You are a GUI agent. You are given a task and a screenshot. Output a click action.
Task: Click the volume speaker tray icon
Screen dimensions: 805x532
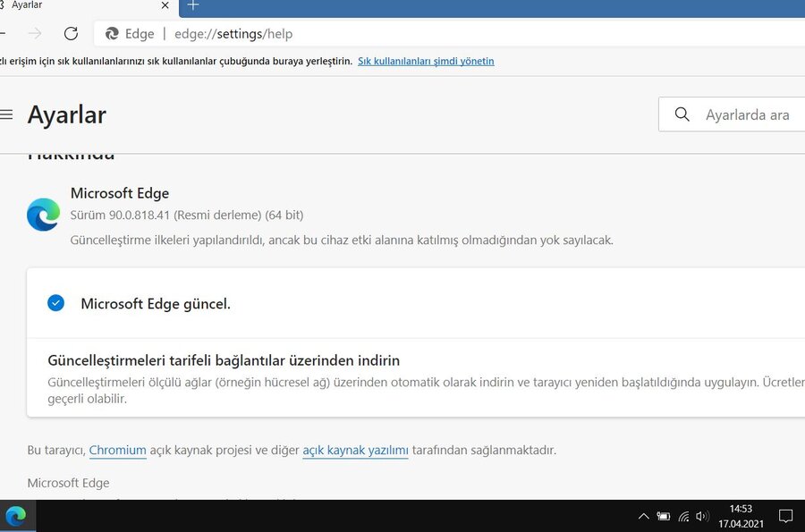tap(702, 516)
